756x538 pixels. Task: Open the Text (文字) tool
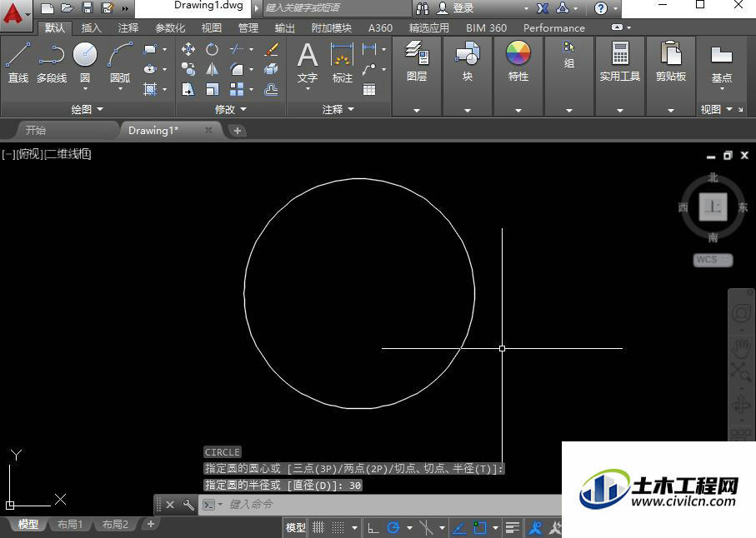307,62
